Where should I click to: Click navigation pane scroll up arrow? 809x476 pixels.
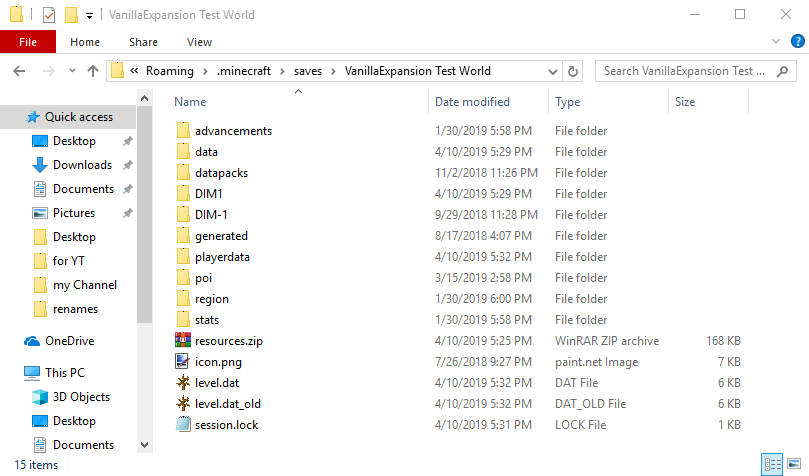pos(144,98)
